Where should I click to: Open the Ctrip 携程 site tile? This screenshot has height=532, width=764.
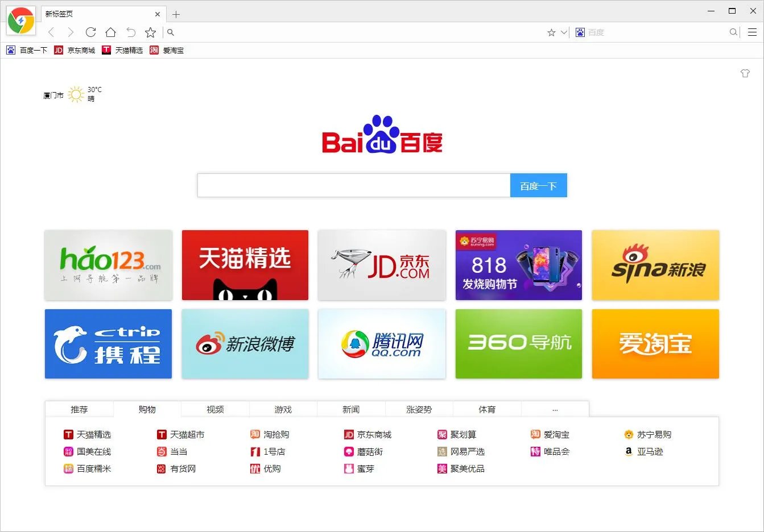(108, 344)
